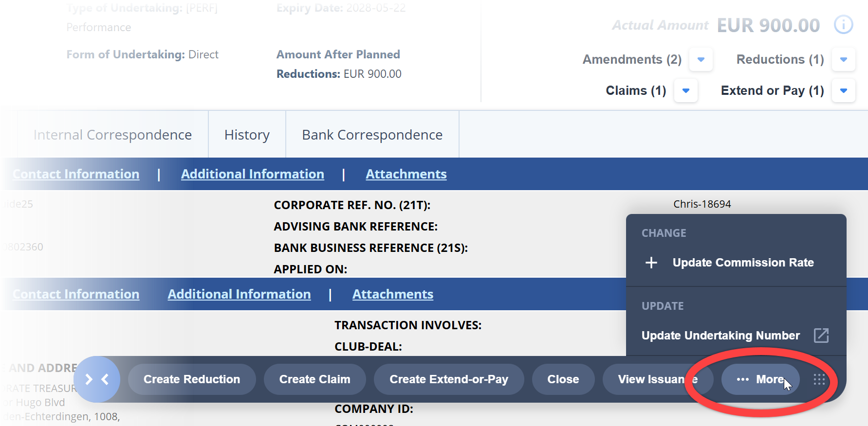
Task: Collapse the action bar with arrows icon
Action: click(x=97, y=379)
